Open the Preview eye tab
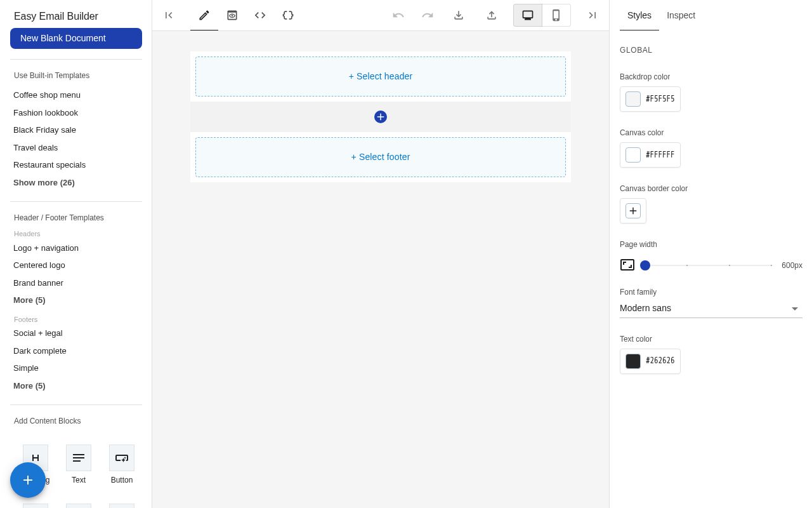 (x=232, y=15)
